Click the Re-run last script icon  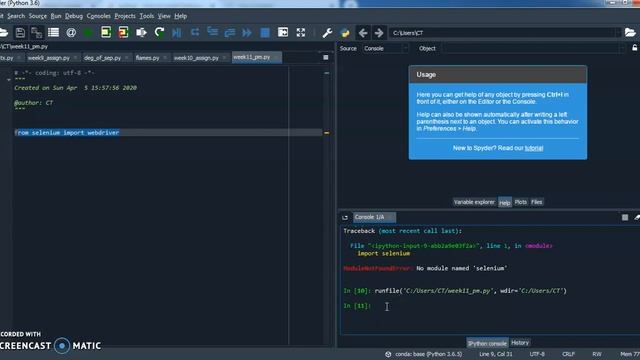159,32
